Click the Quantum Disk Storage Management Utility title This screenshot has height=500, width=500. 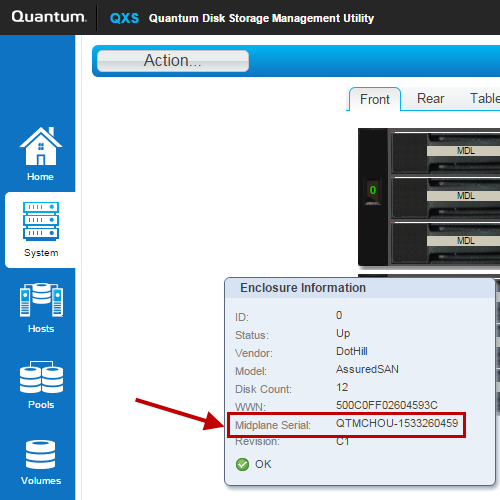pyautogui.click(x=261, y=18)
